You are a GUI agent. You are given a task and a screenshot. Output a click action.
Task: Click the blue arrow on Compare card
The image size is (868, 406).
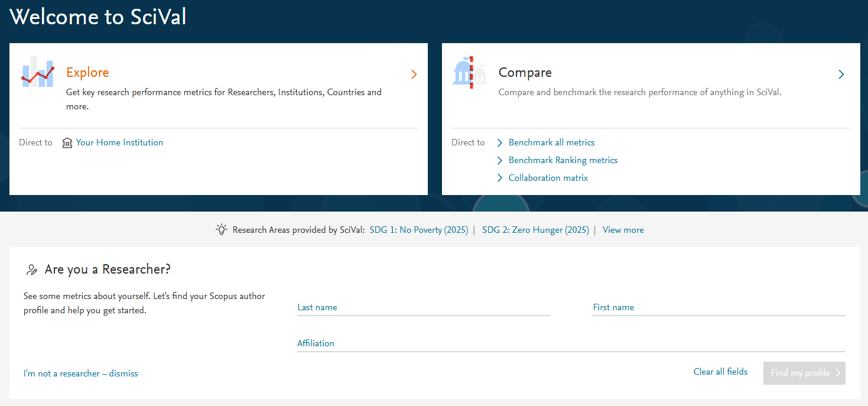(x=841, y=74)
